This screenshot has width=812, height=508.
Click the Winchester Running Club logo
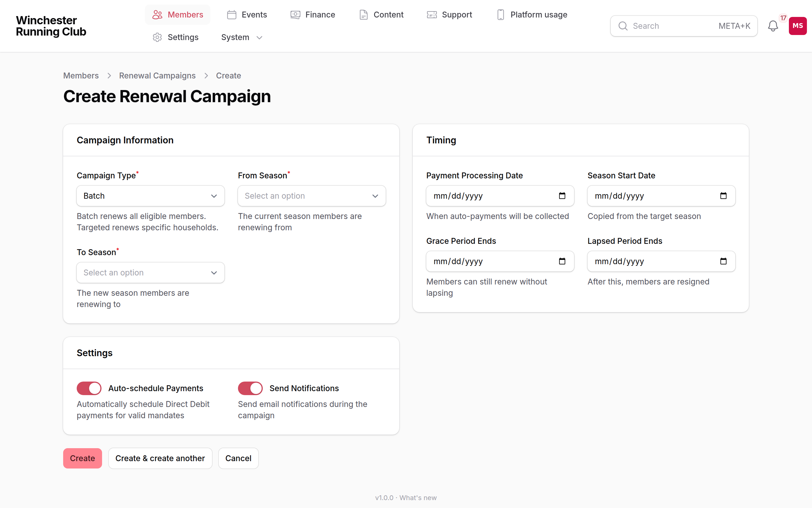pos(51,26)
